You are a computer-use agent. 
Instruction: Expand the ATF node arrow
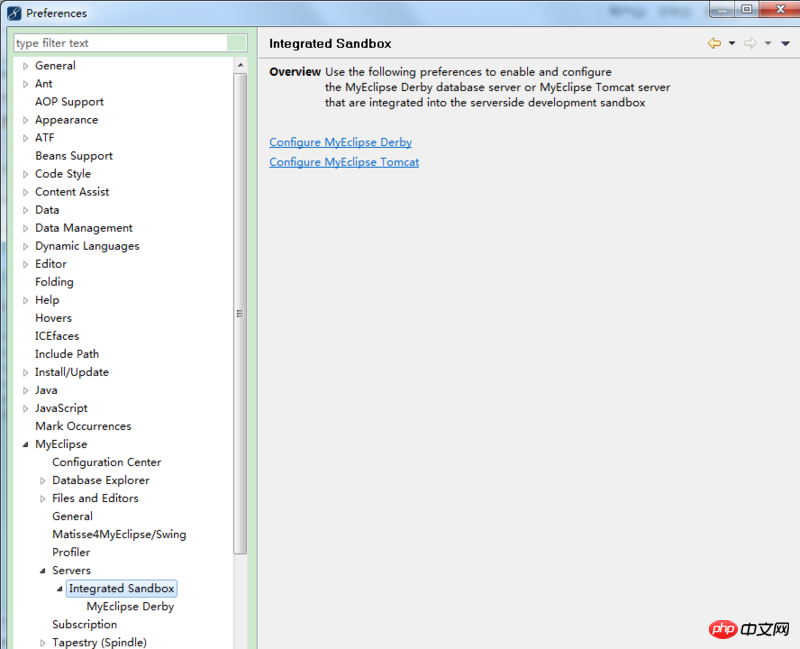click(26, 138)
